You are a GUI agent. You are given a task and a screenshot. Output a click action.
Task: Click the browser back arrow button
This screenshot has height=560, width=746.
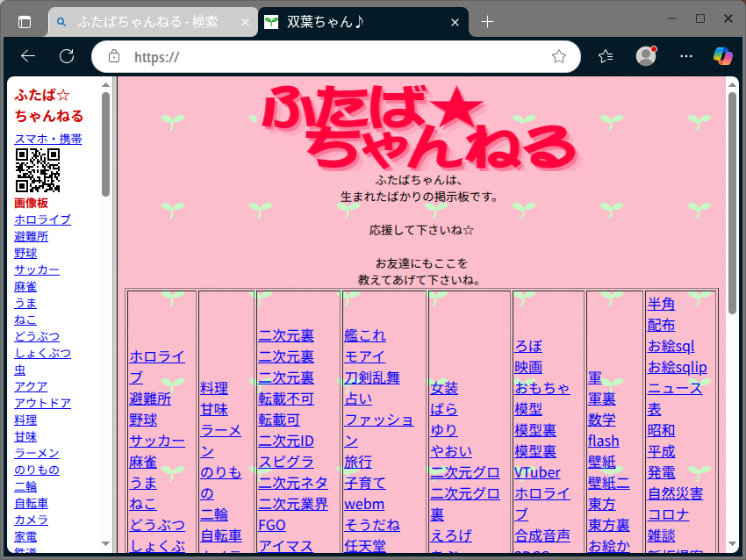point(28,56)
